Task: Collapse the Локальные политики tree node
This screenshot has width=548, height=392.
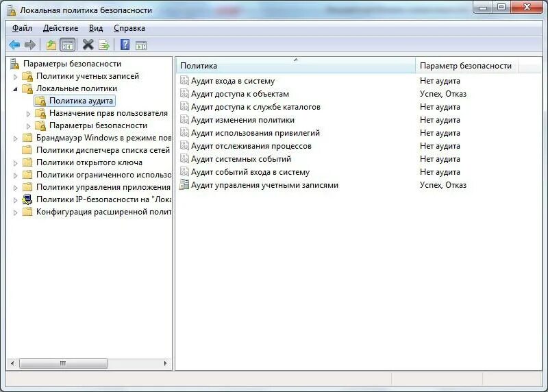Action: [15, 89]
